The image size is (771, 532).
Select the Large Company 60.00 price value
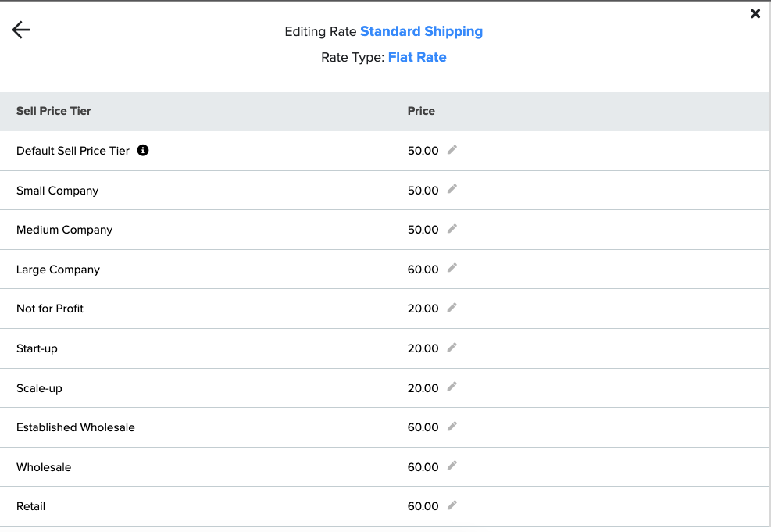pyautogui.click(x=423, y=270)
